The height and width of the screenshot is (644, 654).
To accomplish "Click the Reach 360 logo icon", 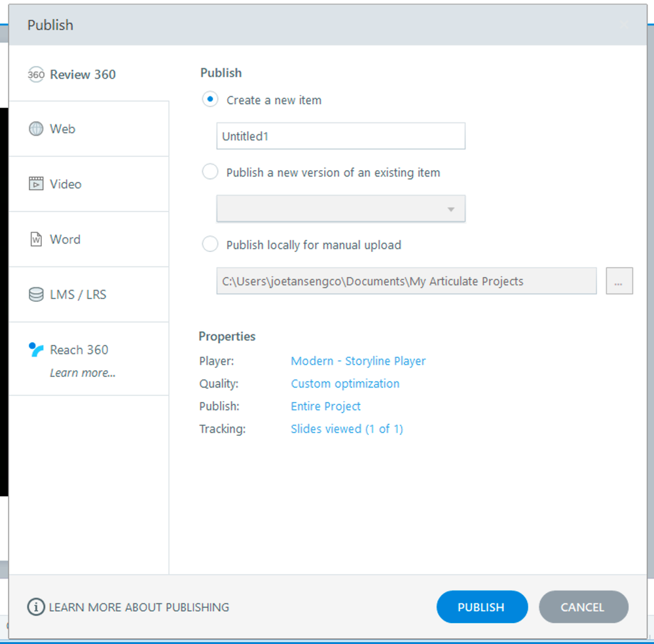I will pyautogui.click(x=36, y=349).
